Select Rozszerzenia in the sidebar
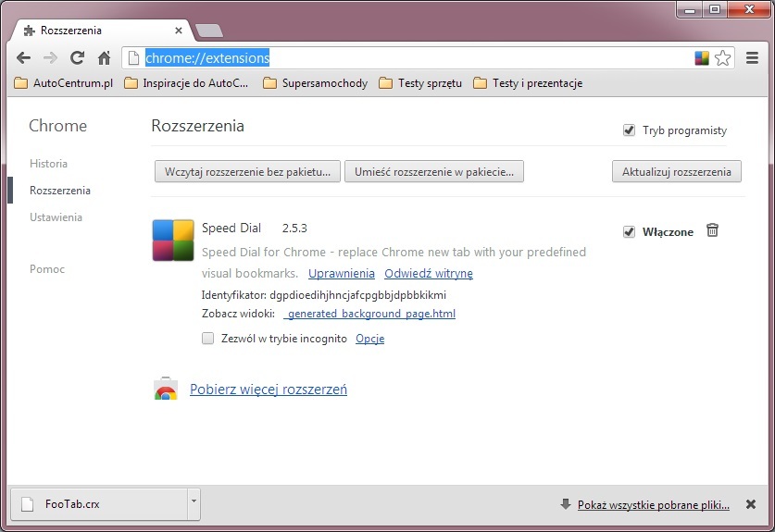This screenshot has height=532, width=775. [x=60, y=191]
